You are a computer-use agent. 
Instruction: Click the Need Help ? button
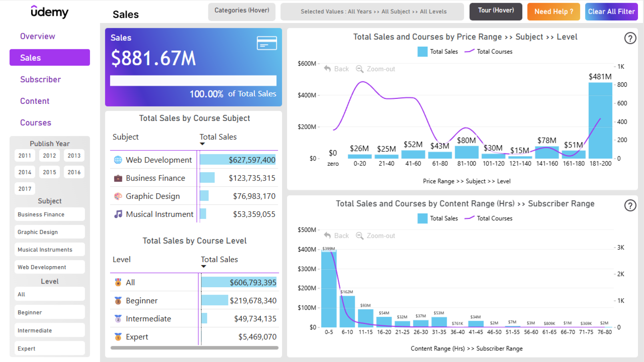pos(553,11)
